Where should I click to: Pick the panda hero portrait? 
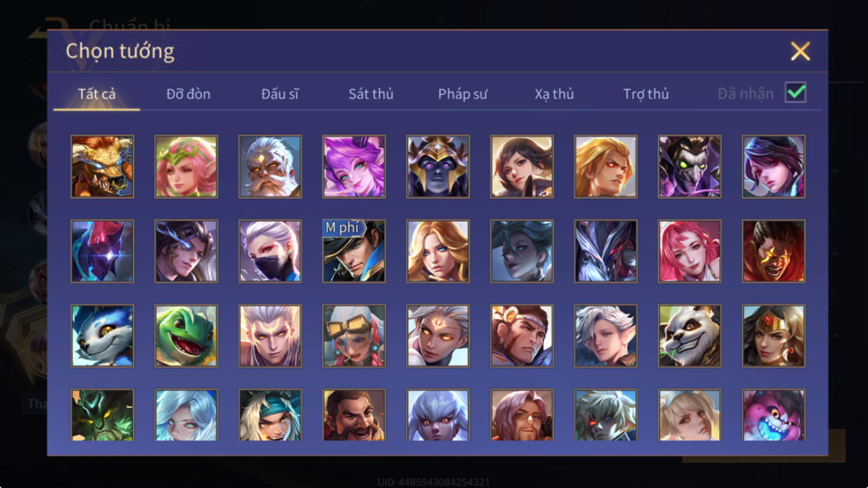pos(689,336)
